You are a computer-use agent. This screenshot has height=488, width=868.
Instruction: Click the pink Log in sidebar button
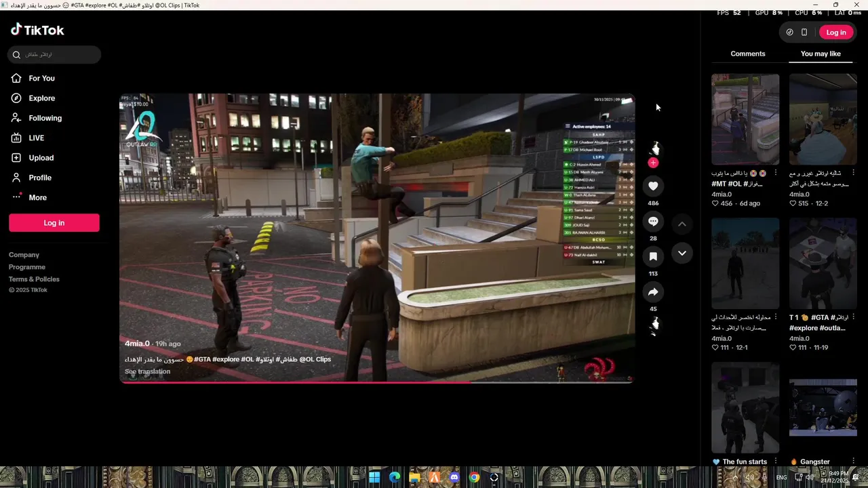[x=54, y=223]
